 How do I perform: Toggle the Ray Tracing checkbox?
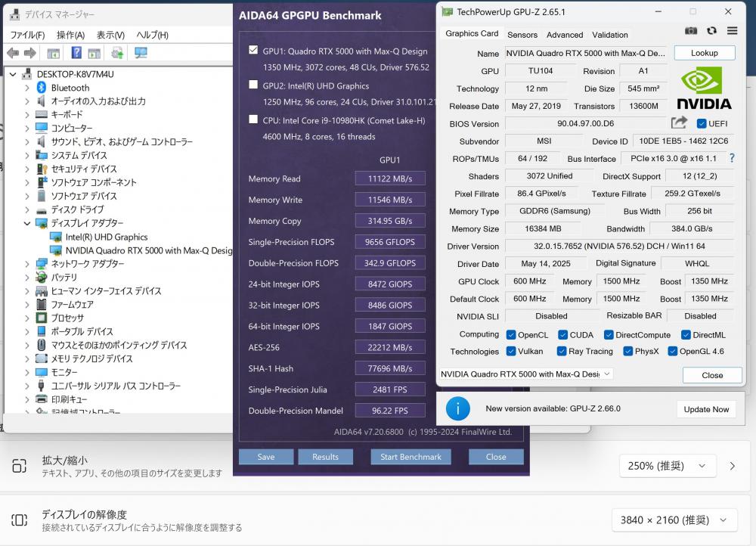click(x=561, y=351)
